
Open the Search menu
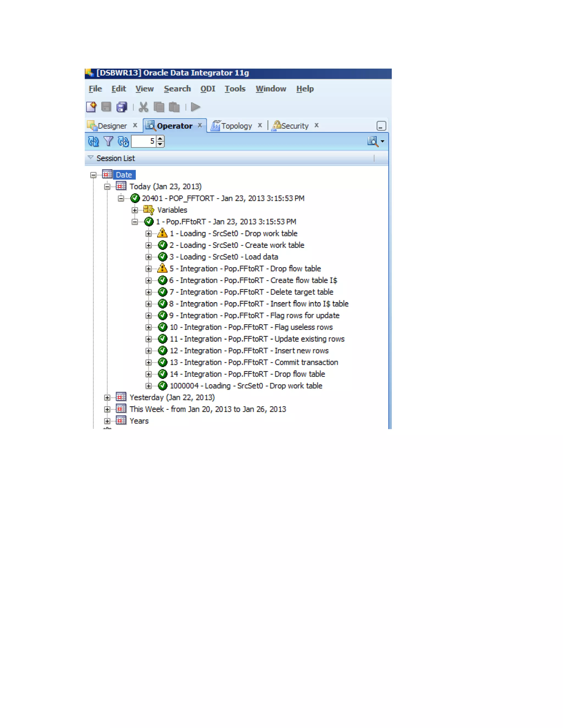click(177, 89)
